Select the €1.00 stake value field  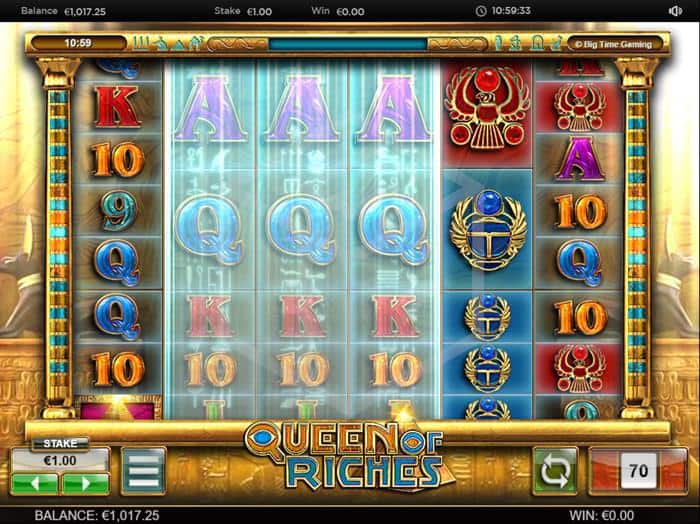coord(60,460)
